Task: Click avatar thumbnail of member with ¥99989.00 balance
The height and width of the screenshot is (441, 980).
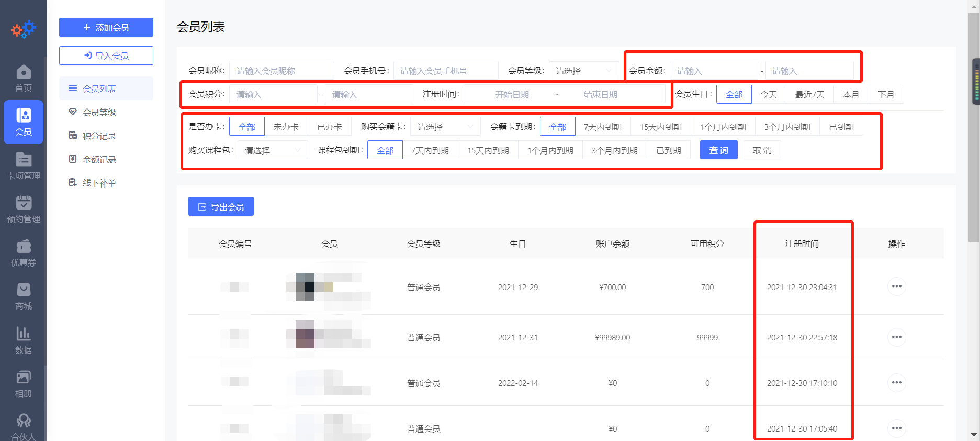Action: [x=305, y=334]
